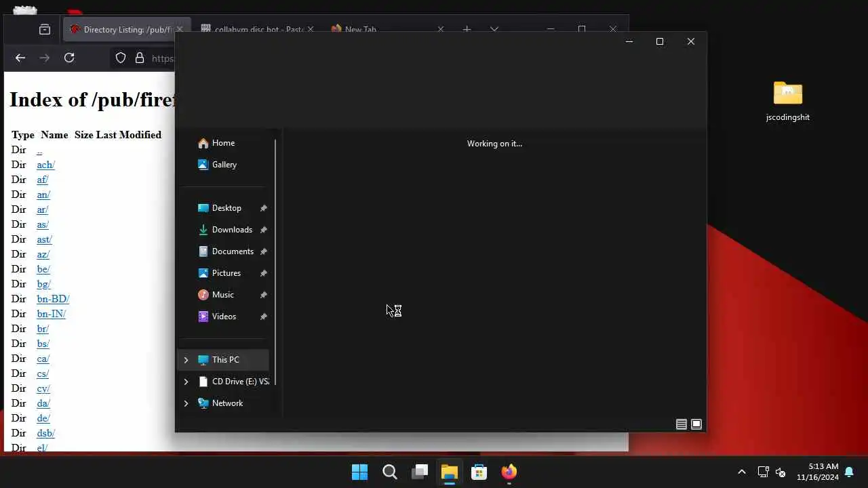Open the bn-IN/ directory link
The width and height of the screenshot is (868, 488).
[51, 314]
